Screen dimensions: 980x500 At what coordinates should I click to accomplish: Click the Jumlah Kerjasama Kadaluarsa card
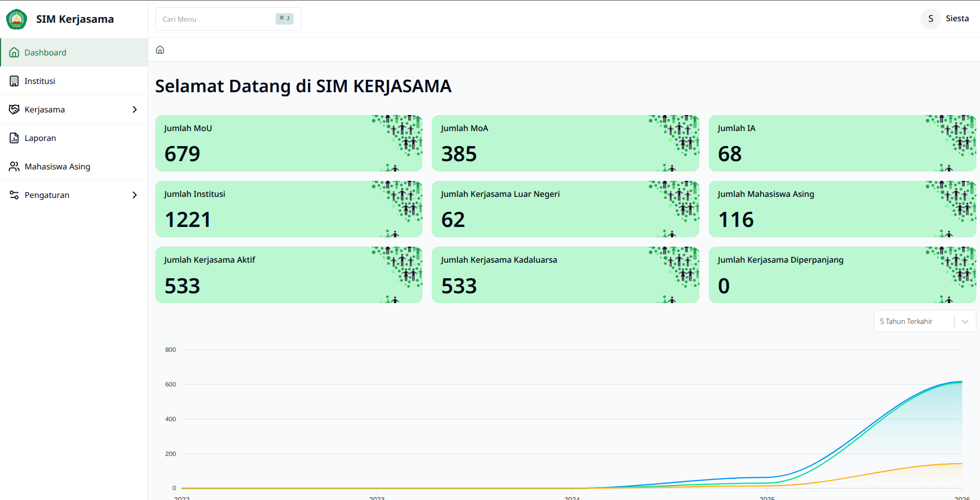[565, 275]
